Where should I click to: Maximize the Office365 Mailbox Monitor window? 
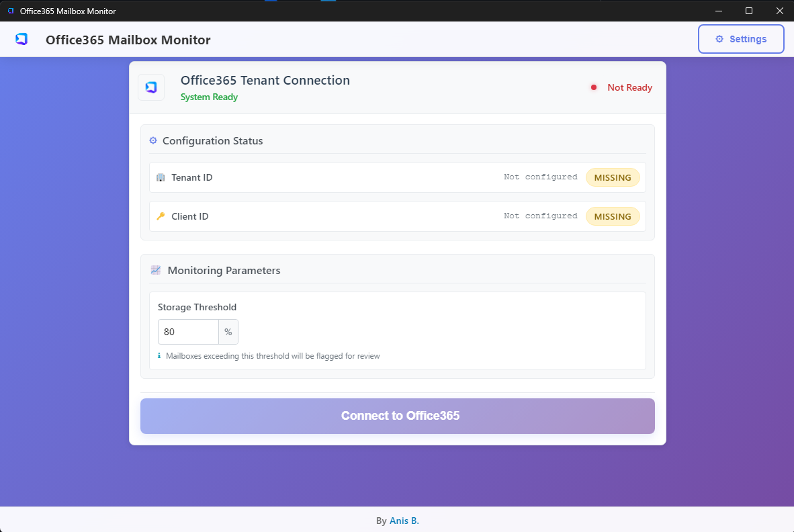tap(749, 11)
